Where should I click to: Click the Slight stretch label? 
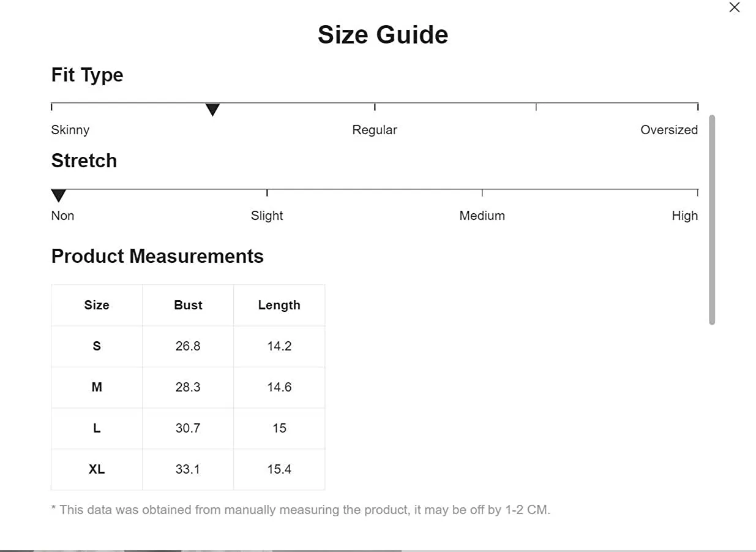pos(267,216)
